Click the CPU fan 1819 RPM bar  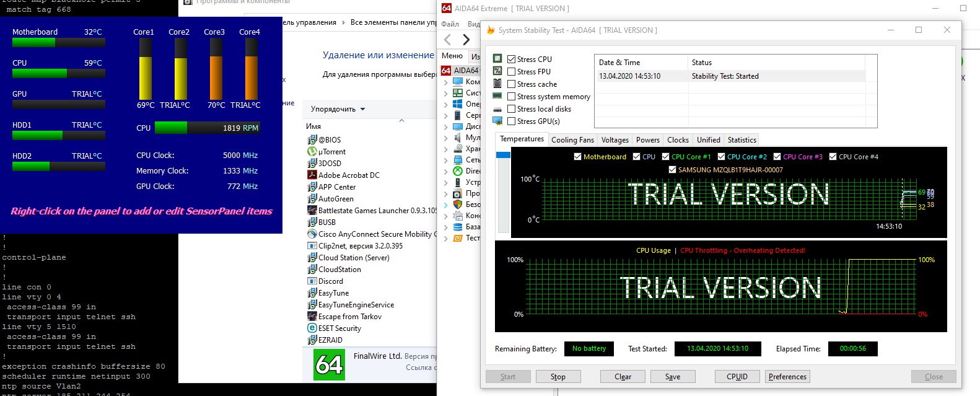pyautogui.click(x=208, y=128)
